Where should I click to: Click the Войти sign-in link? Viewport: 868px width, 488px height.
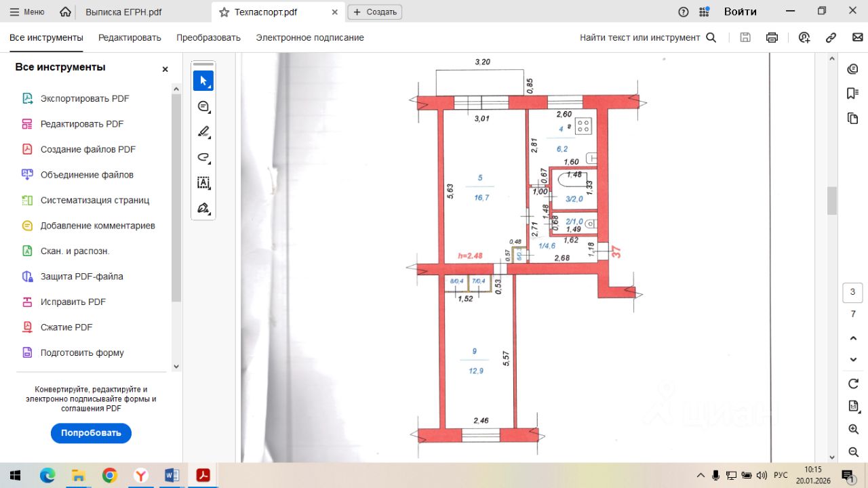coord(740,12)
